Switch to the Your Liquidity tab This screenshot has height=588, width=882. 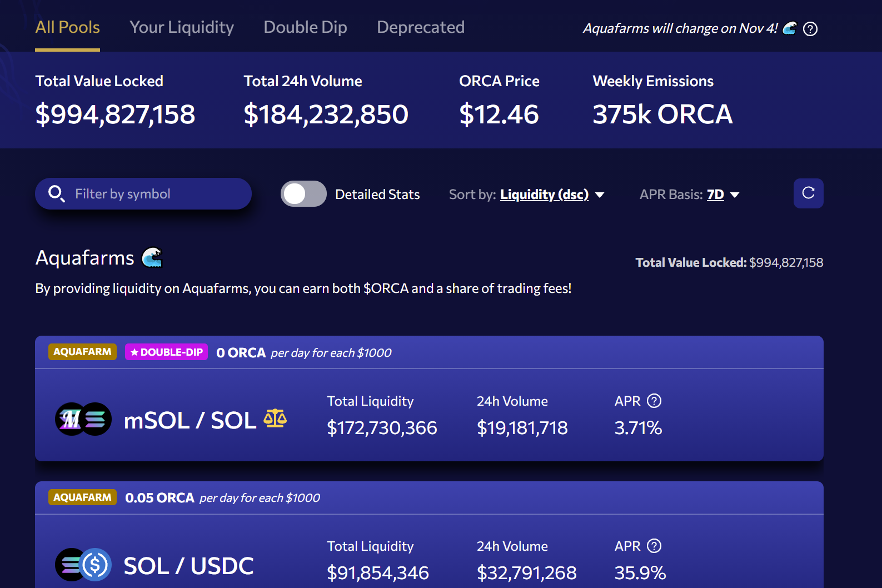(x=182, y=27)
